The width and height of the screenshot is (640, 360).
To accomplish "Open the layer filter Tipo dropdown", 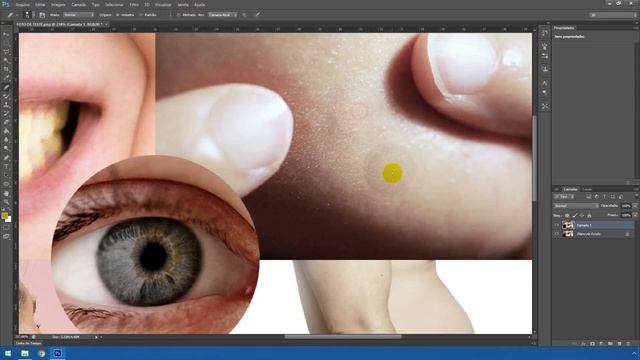I will click(x=564, y=197).
